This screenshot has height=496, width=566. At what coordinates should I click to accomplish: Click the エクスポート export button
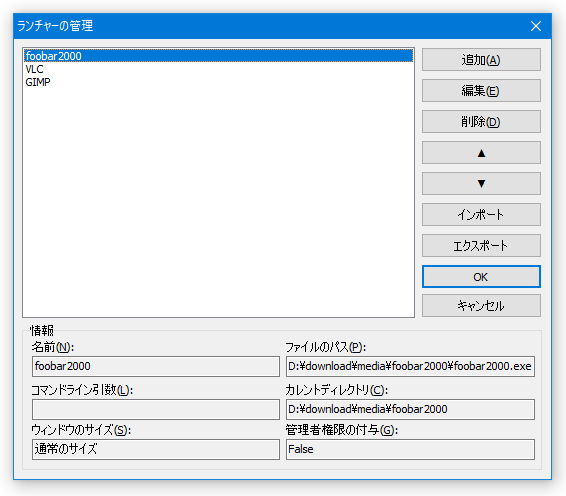point(481,246)
